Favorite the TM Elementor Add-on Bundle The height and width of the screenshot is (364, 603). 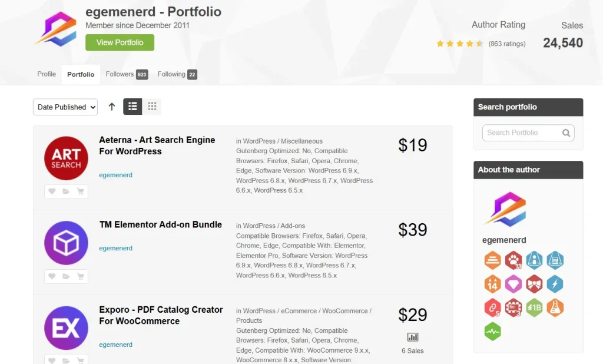[x=52, y=276]
